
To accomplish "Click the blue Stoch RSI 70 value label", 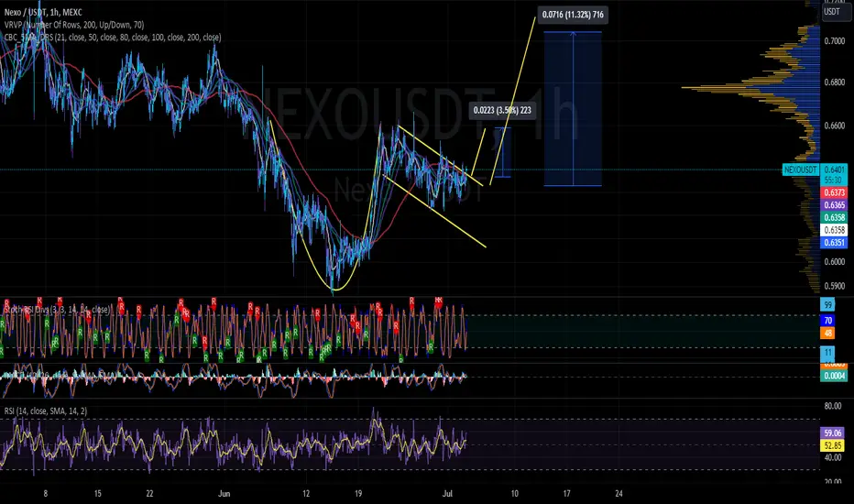I will [827, 321].
